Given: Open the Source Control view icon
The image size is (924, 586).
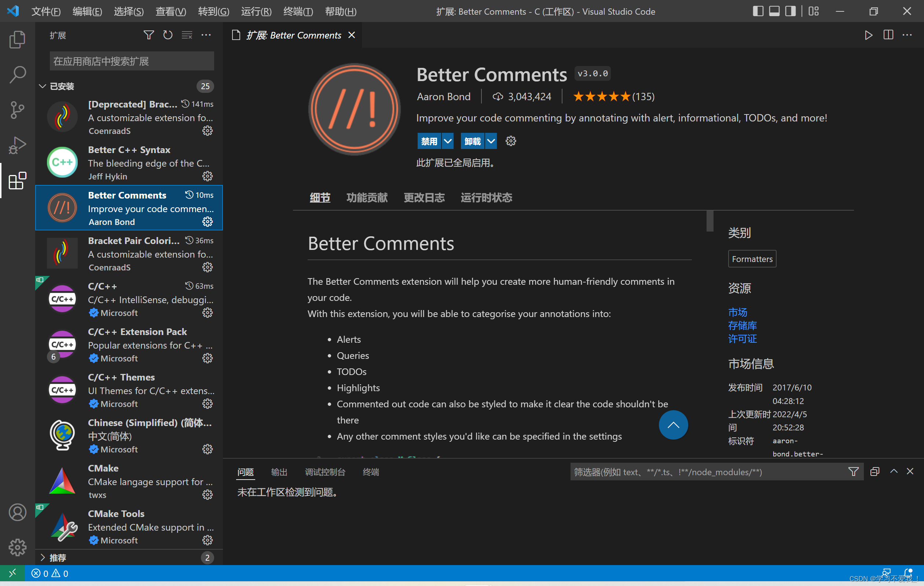Looking at the screenshot, I should point(17,110).
